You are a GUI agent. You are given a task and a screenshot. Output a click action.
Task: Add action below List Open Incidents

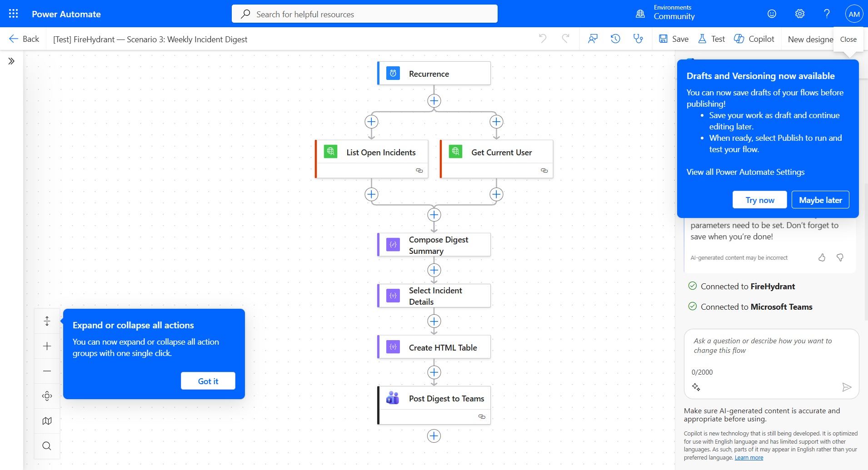tap(371, 194)
